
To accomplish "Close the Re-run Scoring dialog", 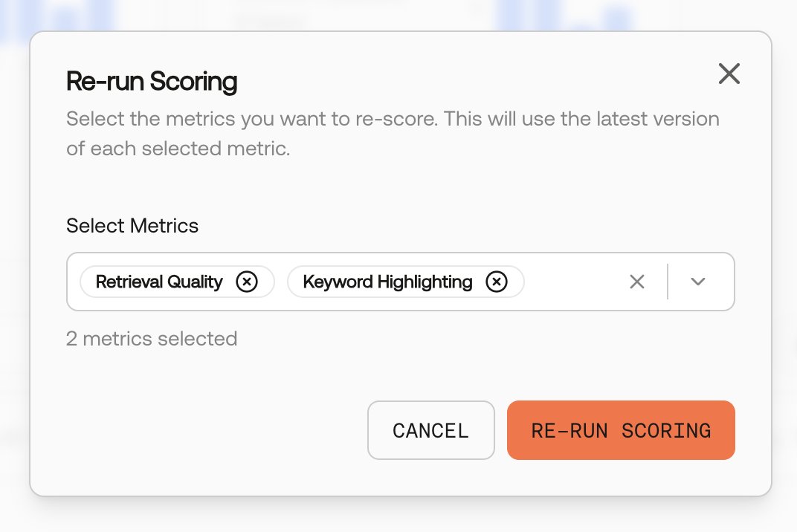I will point(729,74).
